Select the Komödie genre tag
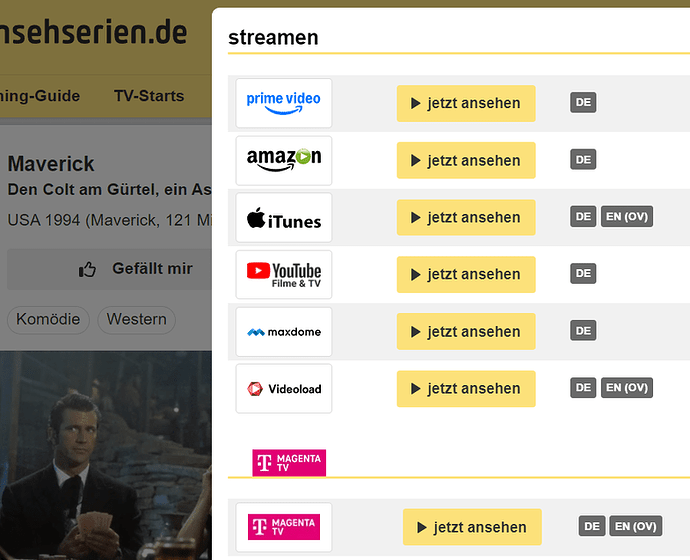 pos(48,320)
